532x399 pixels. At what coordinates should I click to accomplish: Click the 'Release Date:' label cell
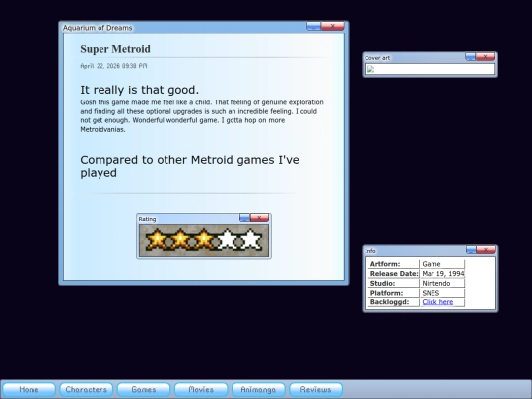[x=393, y=274]
